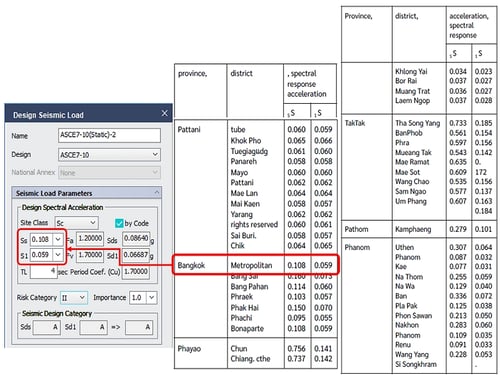Image resolution: width=500 pixels, height=375 pixels.
Task: Click the Yarang district entry
Action: (242, 214)
